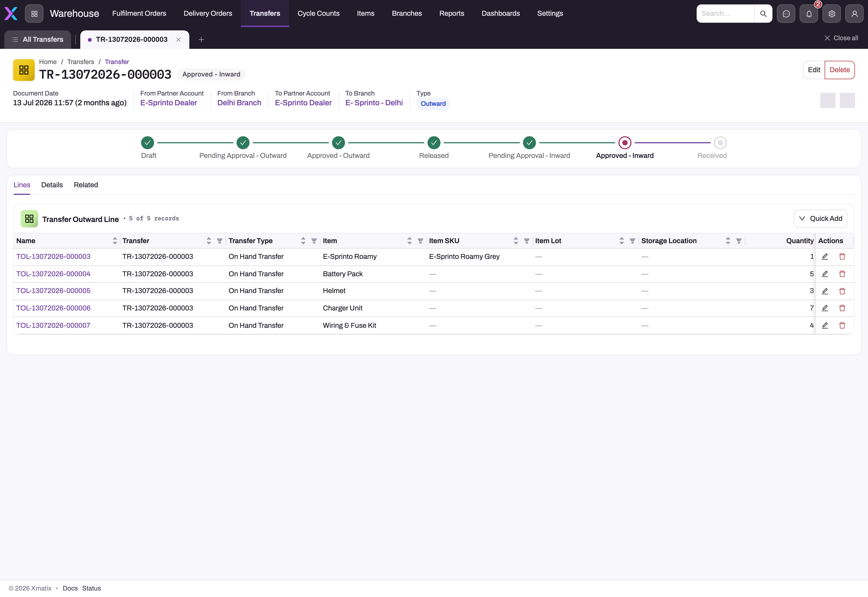Delete the Helmet line

point(842,291)
